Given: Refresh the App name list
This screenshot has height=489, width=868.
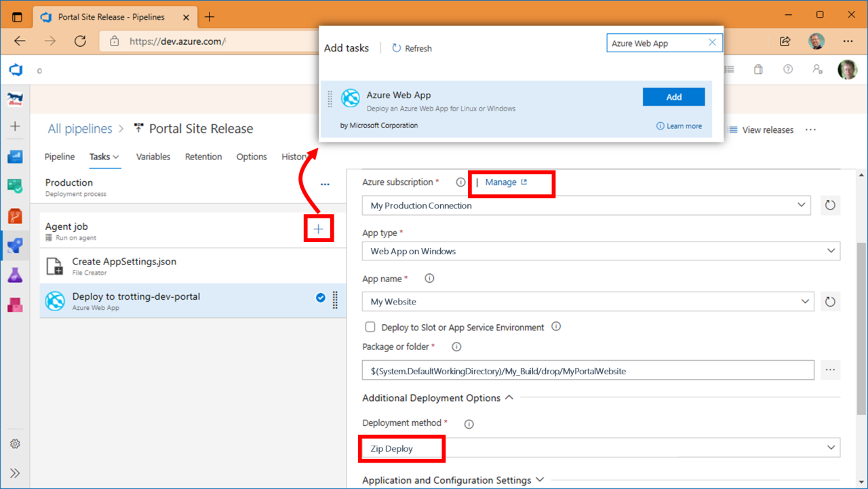Looking at the screenshot, I should 830,301.
